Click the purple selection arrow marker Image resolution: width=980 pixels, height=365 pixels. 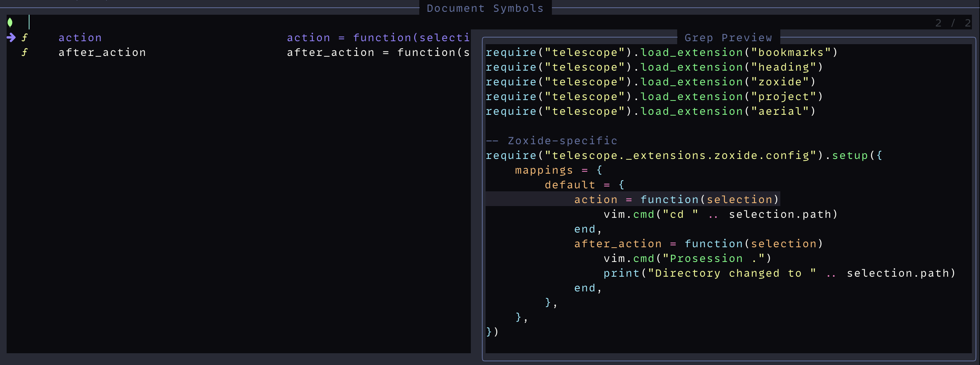point(11,37)
